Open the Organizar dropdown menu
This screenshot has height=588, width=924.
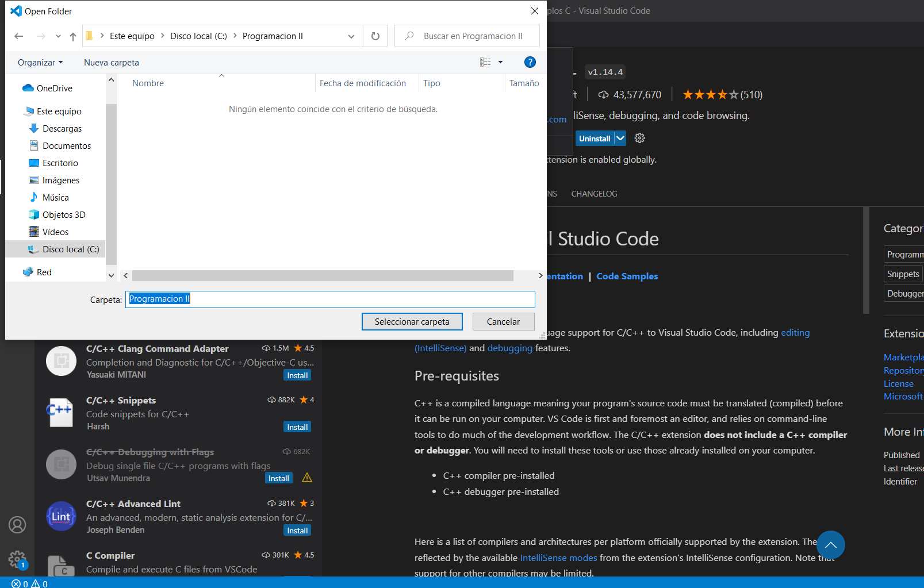click(x=40, y=62)
